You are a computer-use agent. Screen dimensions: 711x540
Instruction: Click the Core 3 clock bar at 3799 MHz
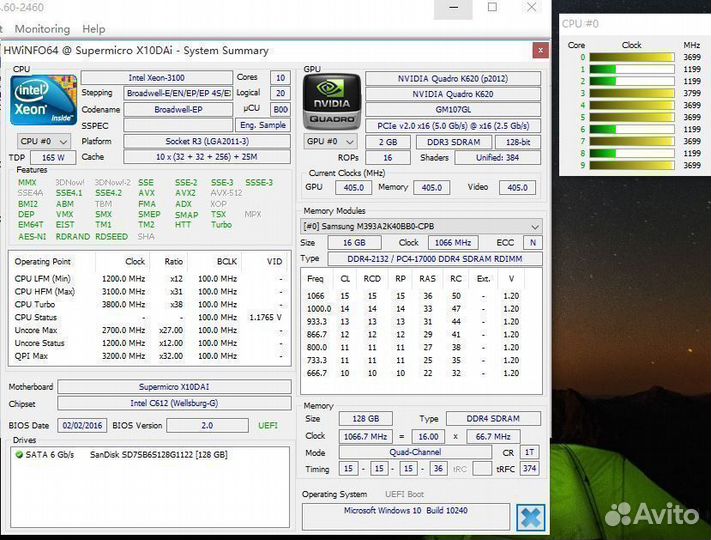tap(632, 93)
